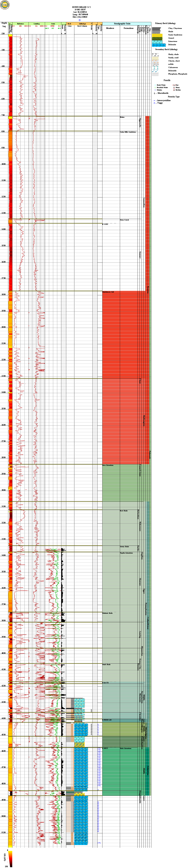The height and width of the screenshot is (868, 190).
Task: Click the B-KCTY member label
Action: click(x=106, y=683)
